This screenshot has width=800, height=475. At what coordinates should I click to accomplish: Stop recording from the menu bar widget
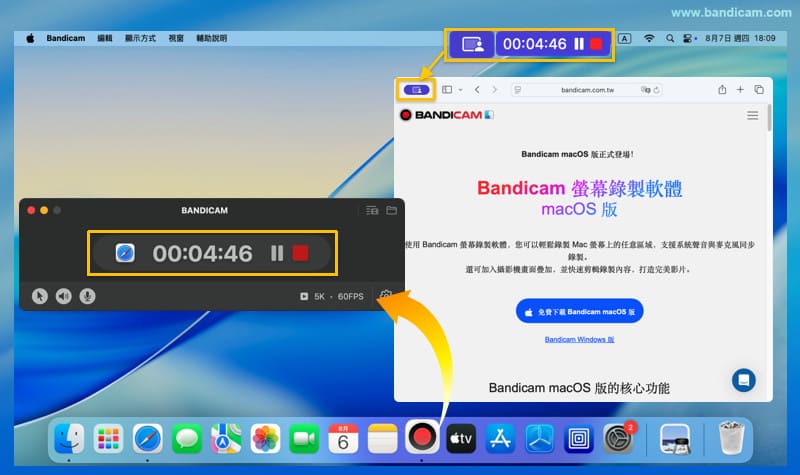pyautogui.click(x=595, y=44)
